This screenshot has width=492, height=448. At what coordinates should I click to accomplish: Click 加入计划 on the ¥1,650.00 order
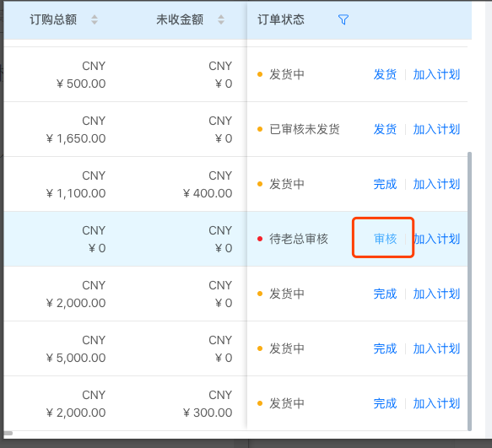coord(436,129)
